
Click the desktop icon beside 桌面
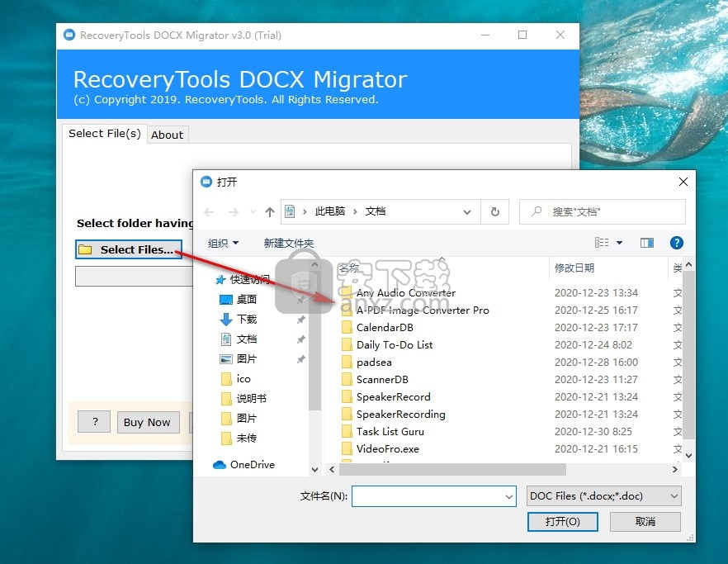point(225,300)
